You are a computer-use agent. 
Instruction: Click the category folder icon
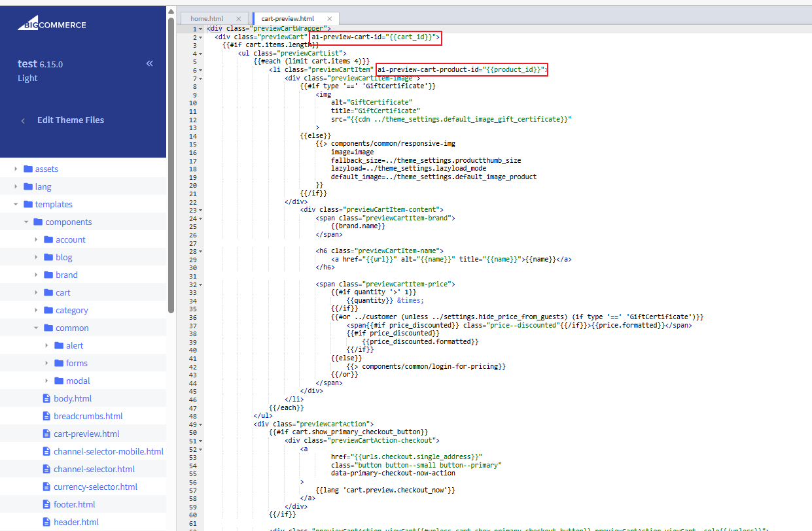48,310
